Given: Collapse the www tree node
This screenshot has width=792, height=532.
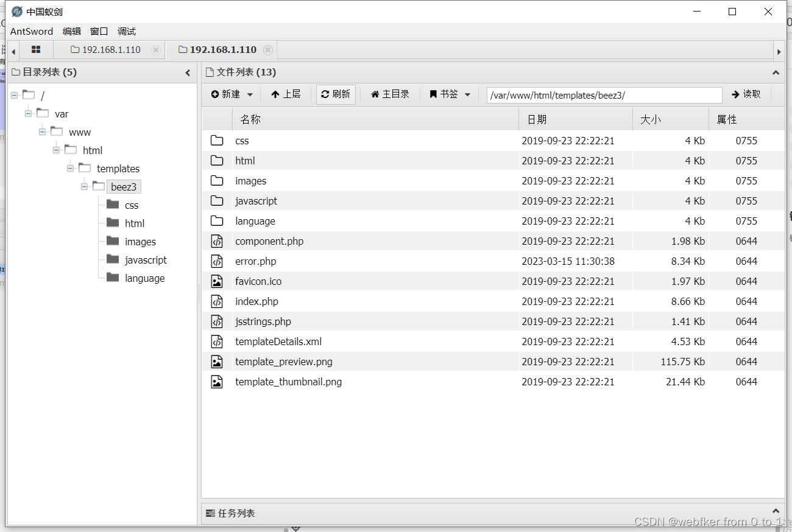Looking at the screenshot, I should pos(42,131).
